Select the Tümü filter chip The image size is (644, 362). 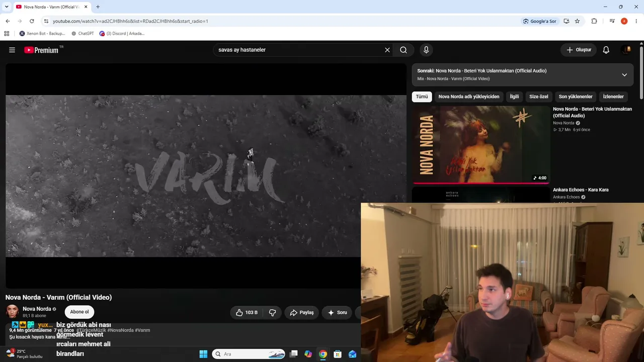[x=422, y=97]
